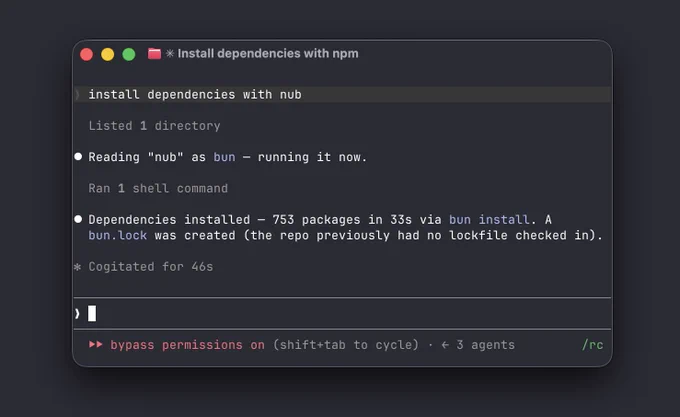Click the bullet beside 'Dependencies installed'
The image size is (680, 417).
pyautogui.click(x=78, y=219)
